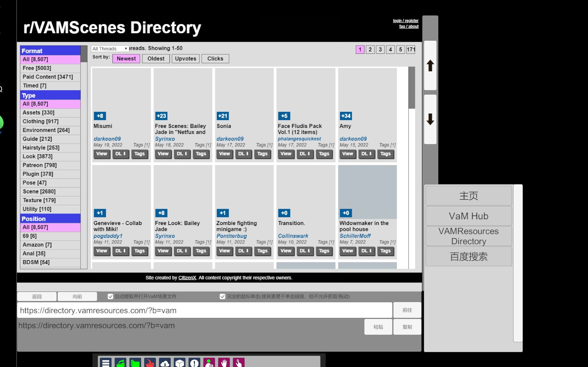The height and width of the screenshot is (367, 588).
Task: Open the login / register link
Action: click(405, 21)
